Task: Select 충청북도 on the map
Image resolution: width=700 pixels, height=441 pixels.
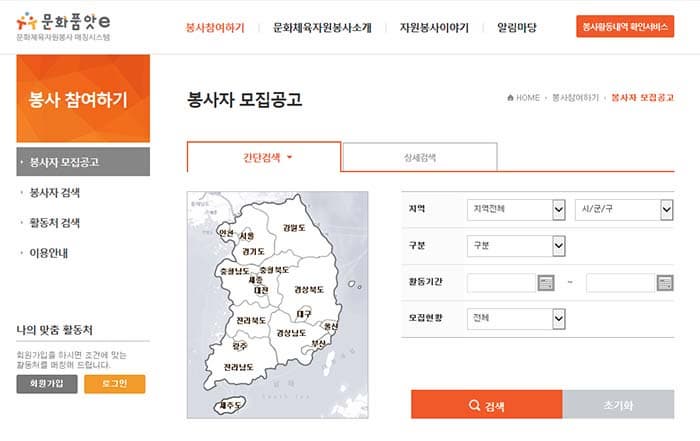Action: (274, 270)
